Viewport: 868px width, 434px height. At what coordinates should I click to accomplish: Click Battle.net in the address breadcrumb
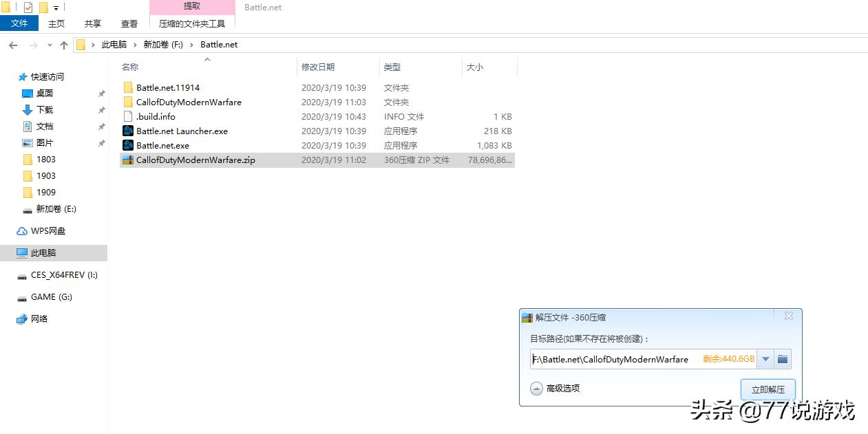(x=218, y=44)
